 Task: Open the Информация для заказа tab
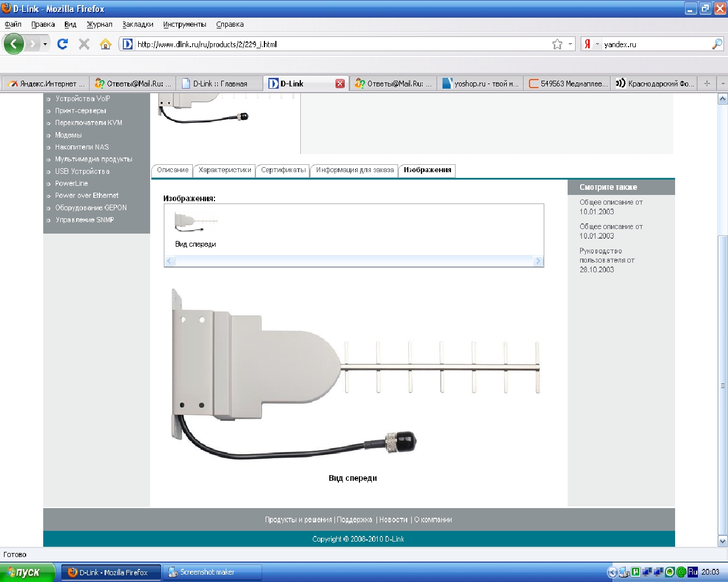click(x=354, y=170)
